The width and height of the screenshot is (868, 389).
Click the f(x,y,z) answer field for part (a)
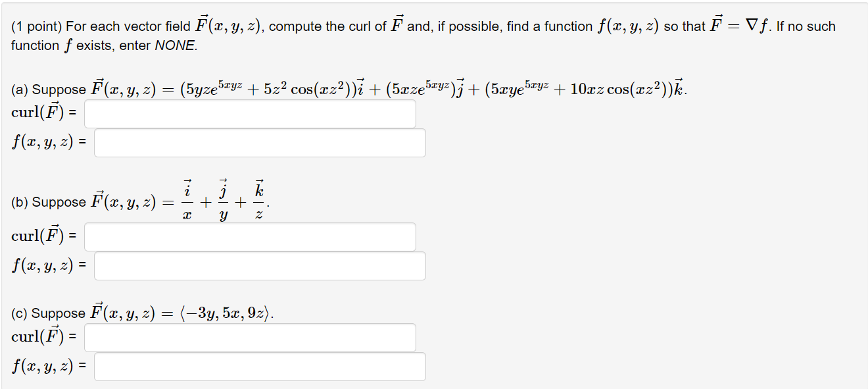(260, 142)
